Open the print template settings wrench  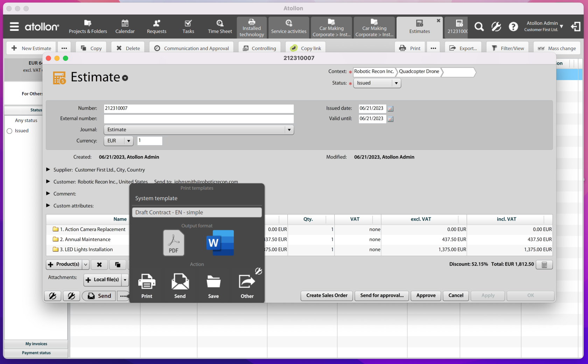[x=259, y=271]
